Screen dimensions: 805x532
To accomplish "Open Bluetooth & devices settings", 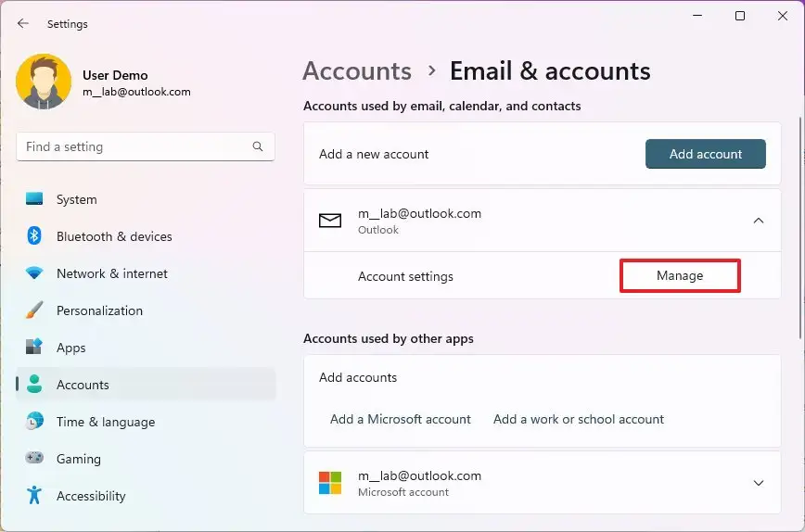I will (146, 236).
